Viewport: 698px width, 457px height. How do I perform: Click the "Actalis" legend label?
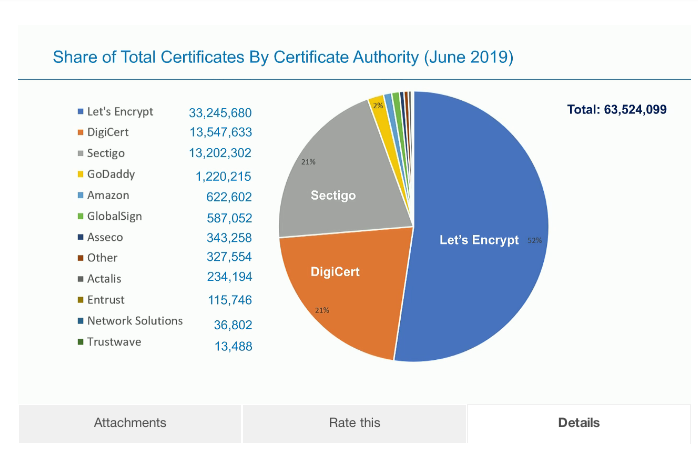pos(104,279)
